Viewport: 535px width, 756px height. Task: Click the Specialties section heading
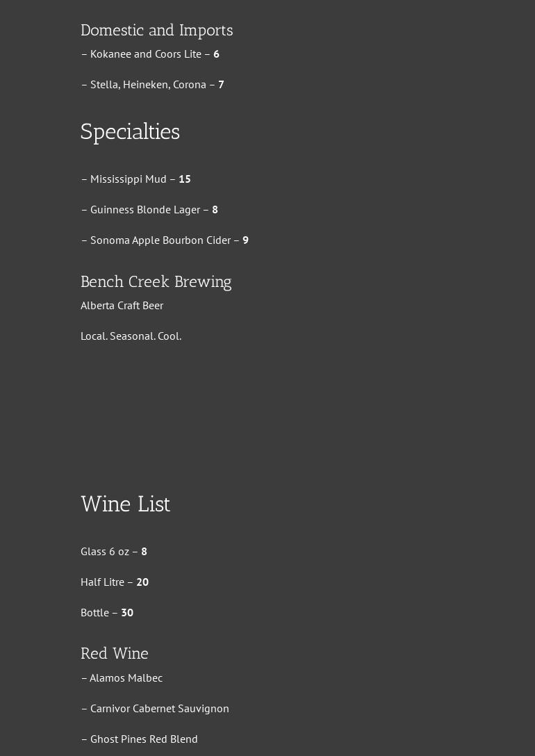click(x=130, y=132)
